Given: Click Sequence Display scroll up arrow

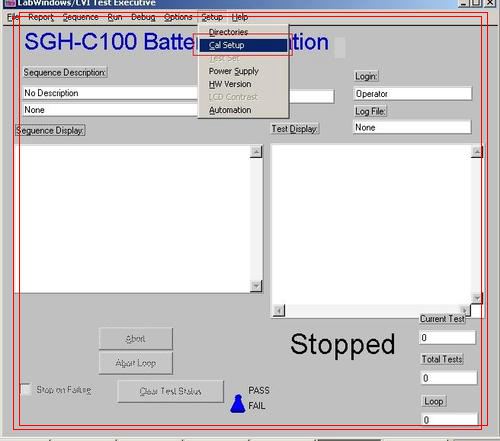Looking at the screenshot, I should click(256, 152).
